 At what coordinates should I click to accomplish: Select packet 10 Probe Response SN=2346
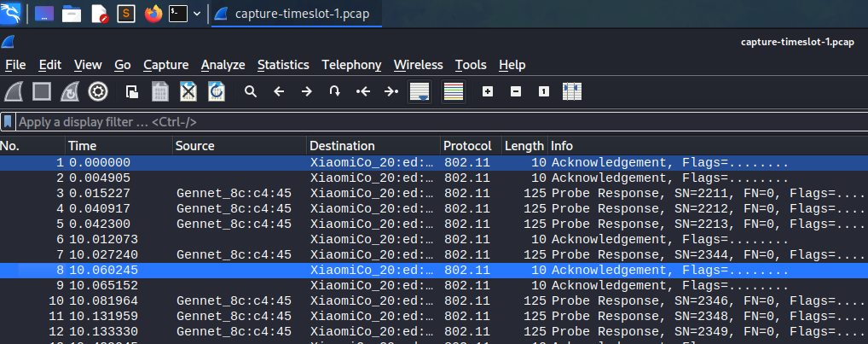click(434, 300)
